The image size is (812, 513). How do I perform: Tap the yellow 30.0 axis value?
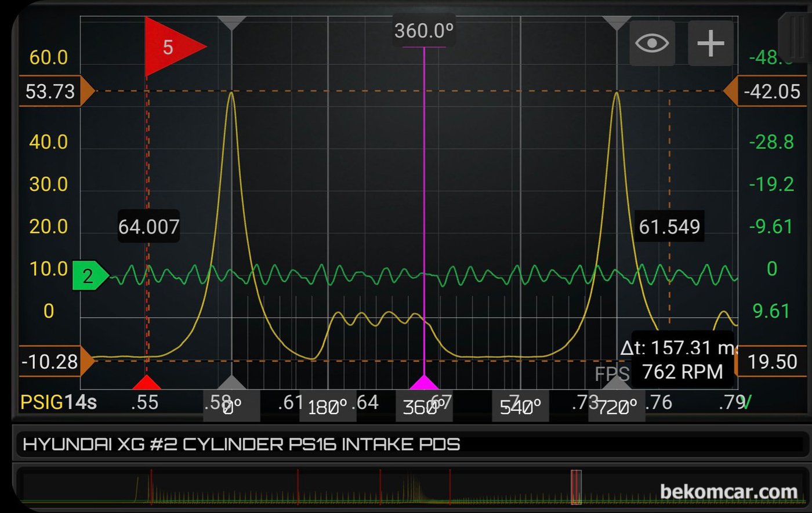tap(49, 184)
